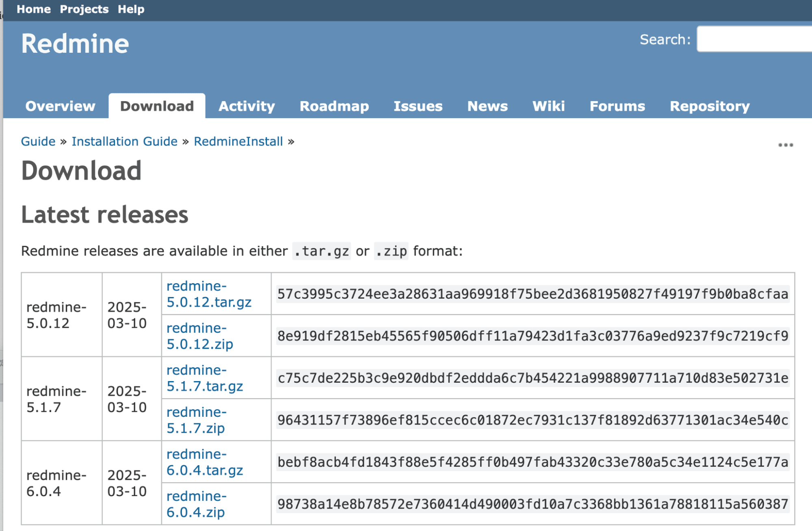
Task: Download redmine-5.0.12.zip
Action: (200, 336)
